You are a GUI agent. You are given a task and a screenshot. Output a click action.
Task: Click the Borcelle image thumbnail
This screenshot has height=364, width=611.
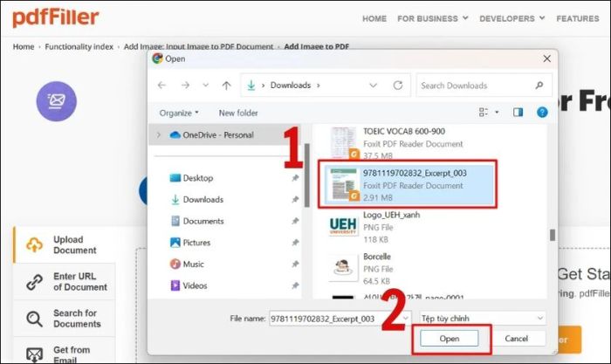tap(343, 269)
